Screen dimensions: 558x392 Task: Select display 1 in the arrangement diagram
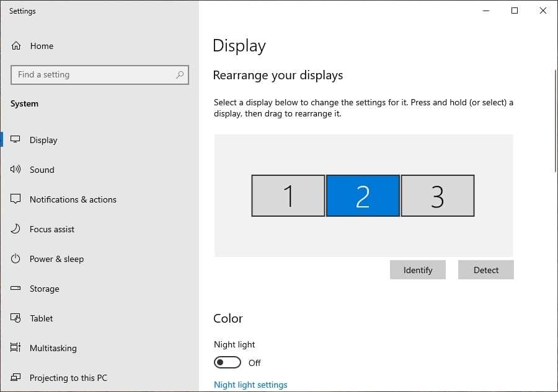pos(288,196)
